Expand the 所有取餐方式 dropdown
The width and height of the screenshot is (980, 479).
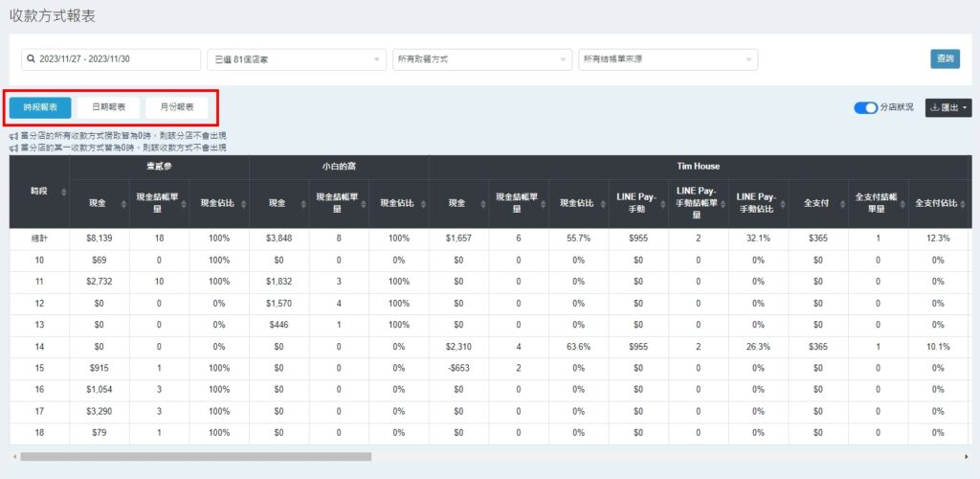pos(481,59)
